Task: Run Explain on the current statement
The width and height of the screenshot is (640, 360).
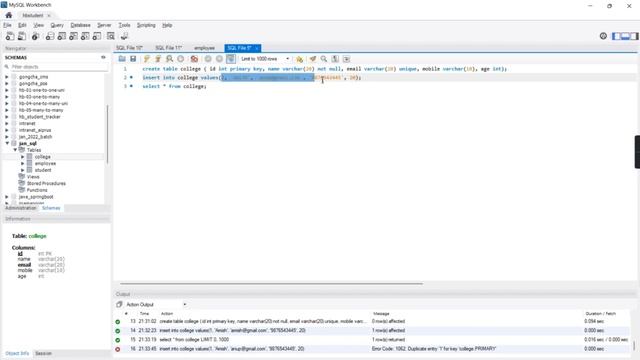Action: coord(169,59)
